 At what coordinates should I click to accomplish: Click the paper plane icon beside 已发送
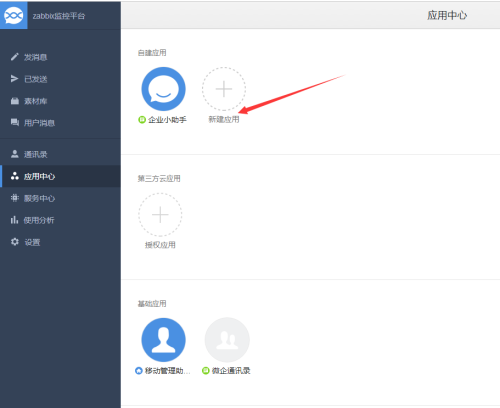[x=14, y=79]
